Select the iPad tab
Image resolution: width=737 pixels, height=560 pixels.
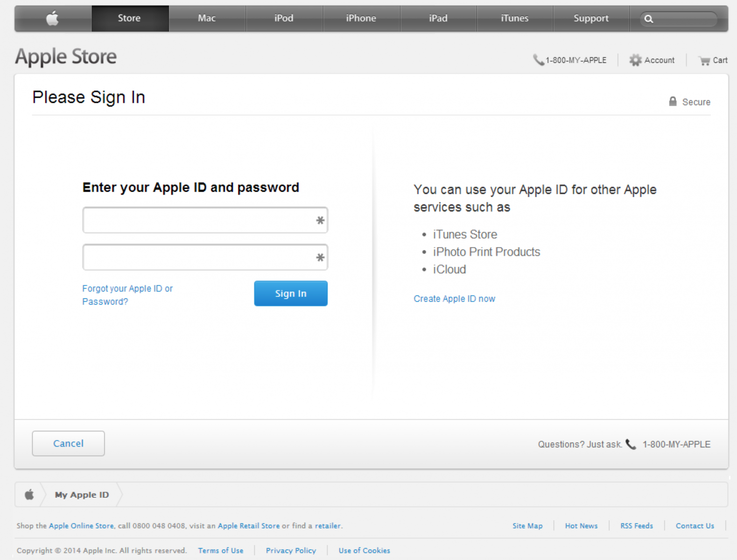(x=438, y=18)
